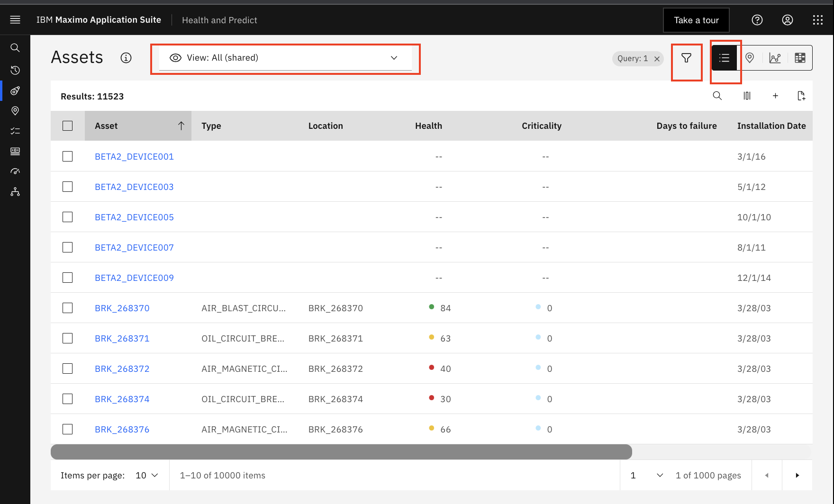Click the Health column header
This screenshot has width=834, height=504.
(428, 126)
